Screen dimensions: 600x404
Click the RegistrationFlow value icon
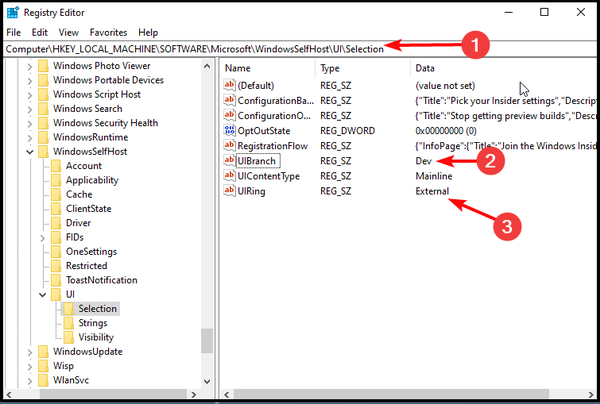(x=229, y=146)
